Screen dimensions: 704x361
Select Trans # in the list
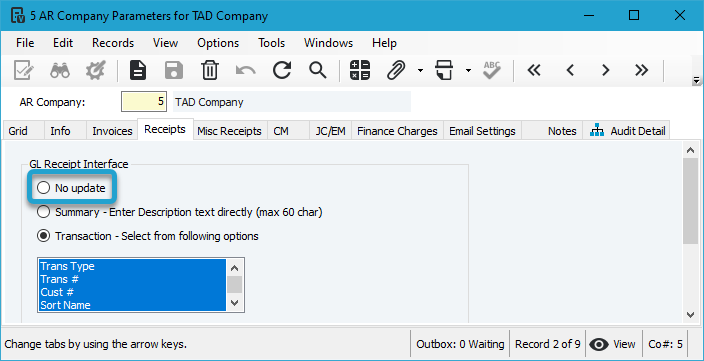point(132,279)
